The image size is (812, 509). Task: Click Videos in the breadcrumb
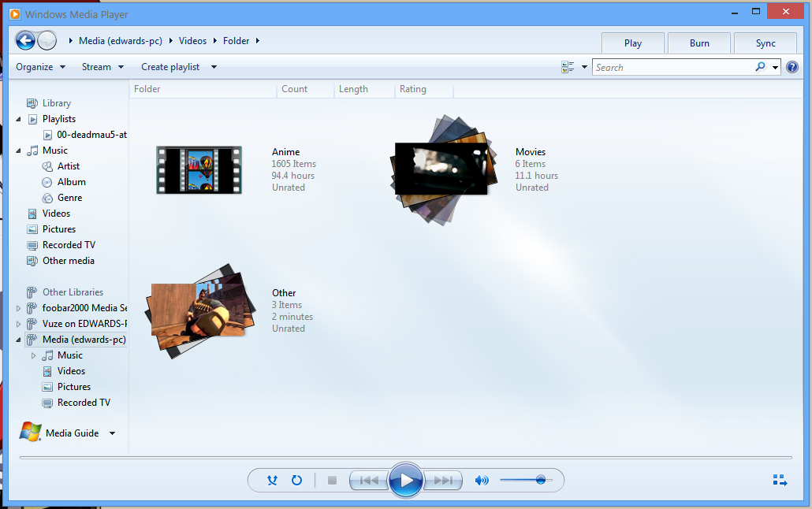click(x=192, y=41)
